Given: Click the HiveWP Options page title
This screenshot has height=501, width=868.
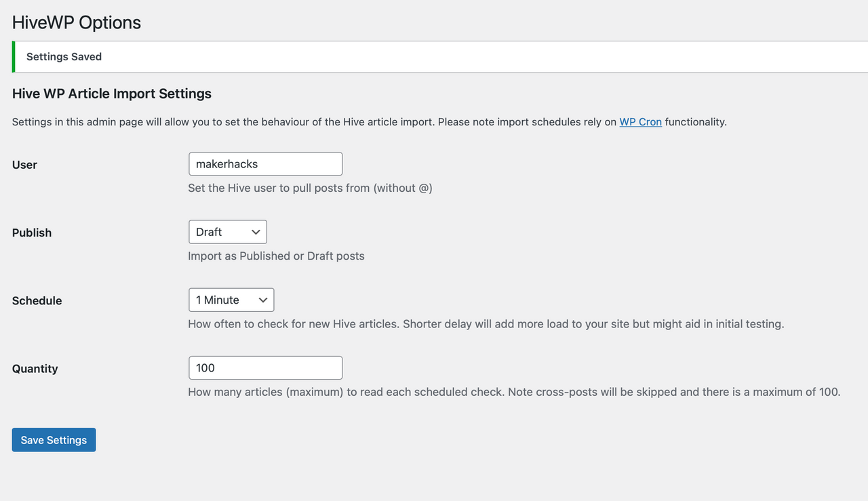Looking at the screenshot, I should (x=77, y=22).
